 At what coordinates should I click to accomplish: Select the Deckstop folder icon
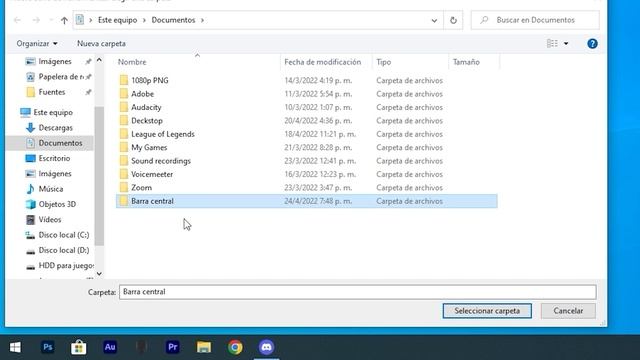coord(124,121)
